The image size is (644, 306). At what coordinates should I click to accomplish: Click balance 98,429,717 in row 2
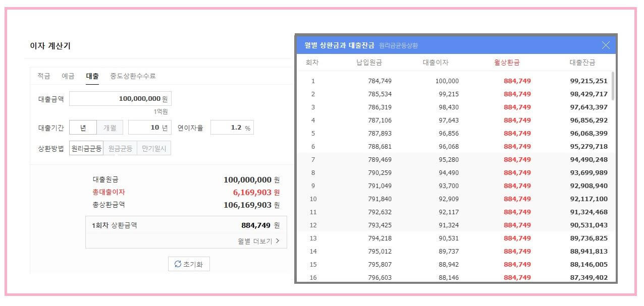click(588, 94)
